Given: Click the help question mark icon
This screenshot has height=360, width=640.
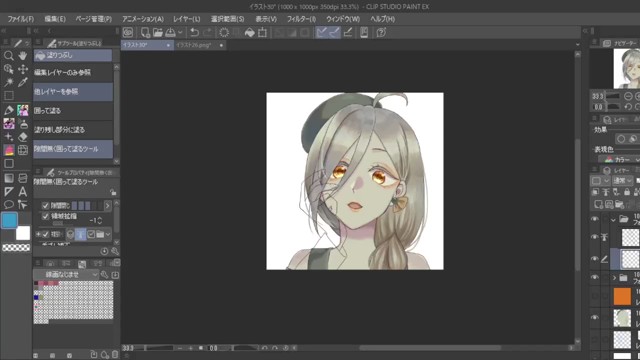Looking at the screenshot, I should coord(381,33).
